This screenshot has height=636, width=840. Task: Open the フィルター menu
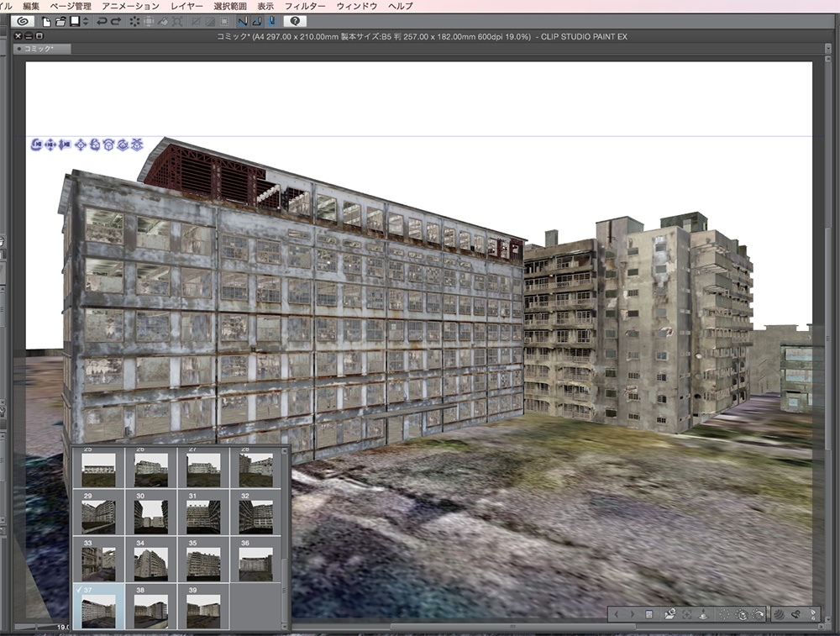click(305, 6)
